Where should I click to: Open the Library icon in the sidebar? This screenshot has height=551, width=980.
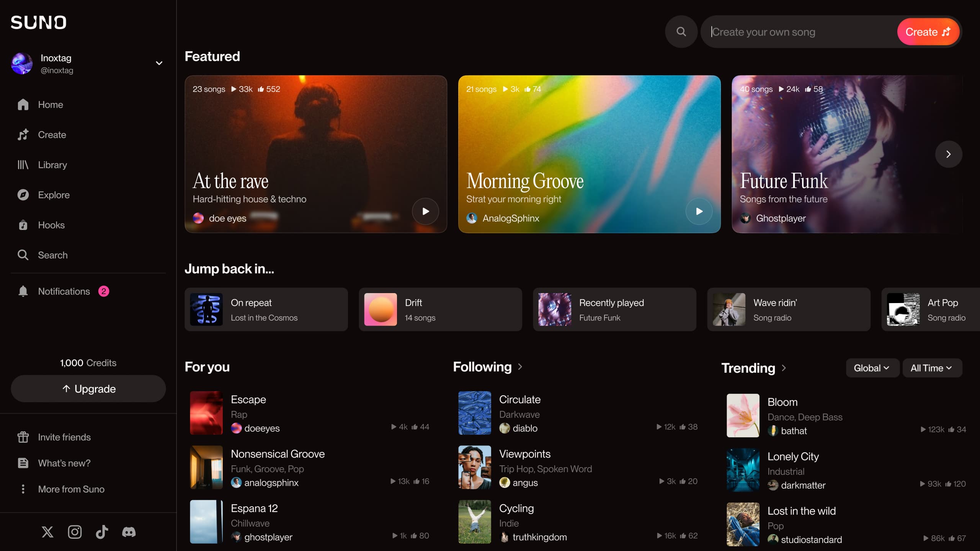(23, 165)
